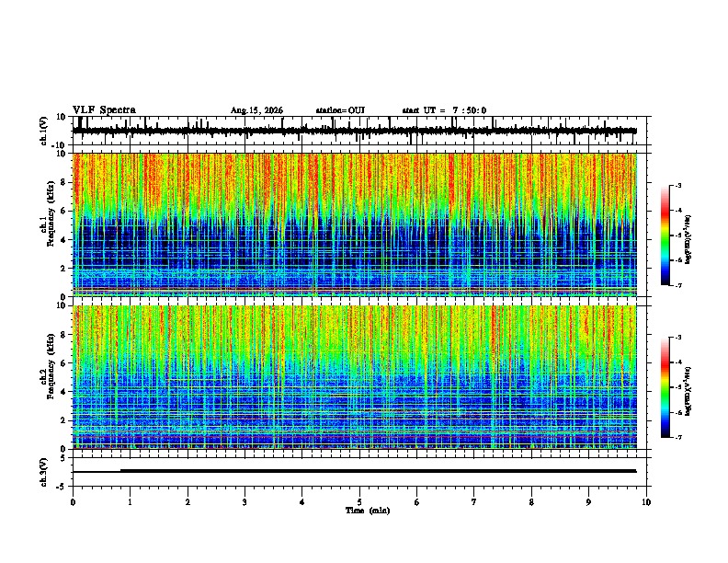Click the station=OUI label
728x563 pixels.
pos(340,110)
